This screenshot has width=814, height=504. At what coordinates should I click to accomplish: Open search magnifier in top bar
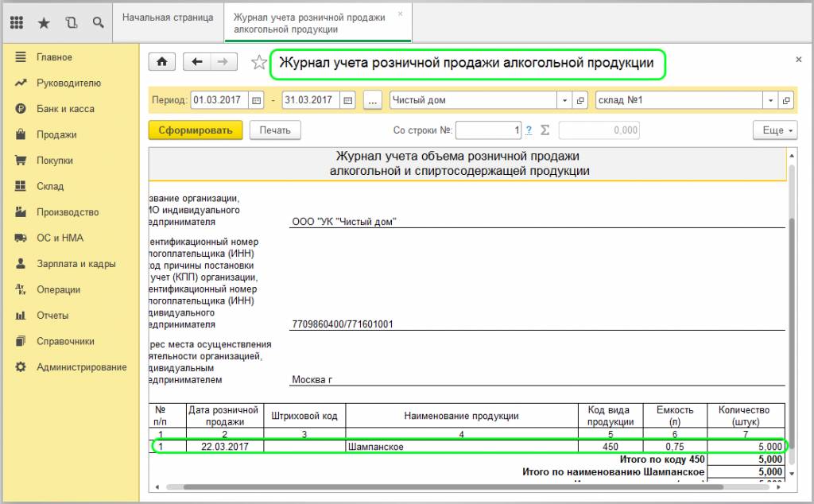(98, 22)
